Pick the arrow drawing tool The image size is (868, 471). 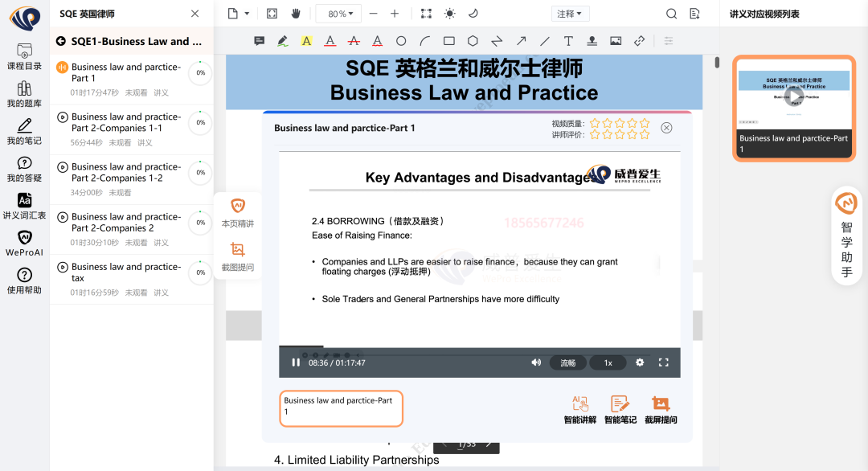(521, 41)
